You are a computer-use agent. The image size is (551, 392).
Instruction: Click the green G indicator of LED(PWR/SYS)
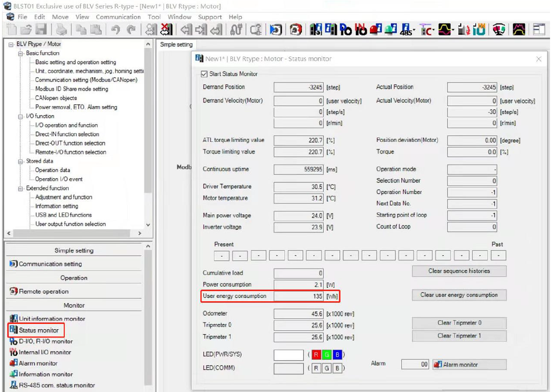(x=326, y=355)
